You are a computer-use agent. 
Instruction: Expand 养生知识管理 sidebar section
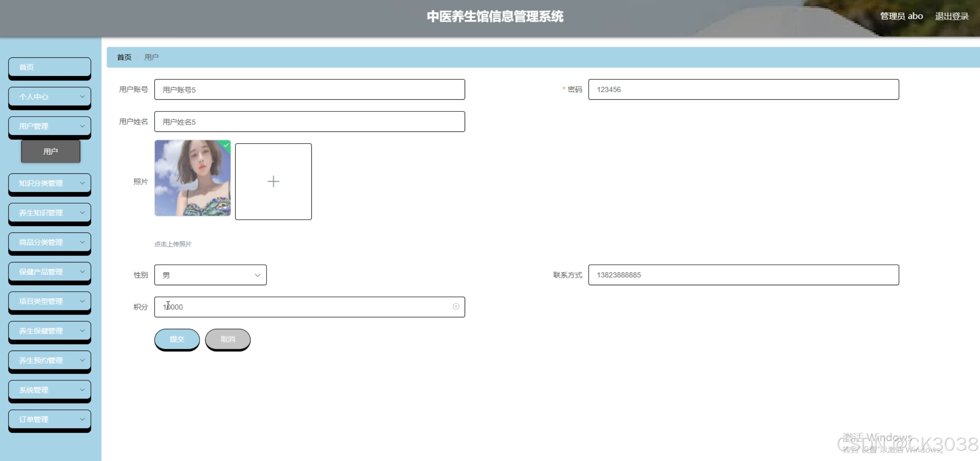click(x=49, y=213)
